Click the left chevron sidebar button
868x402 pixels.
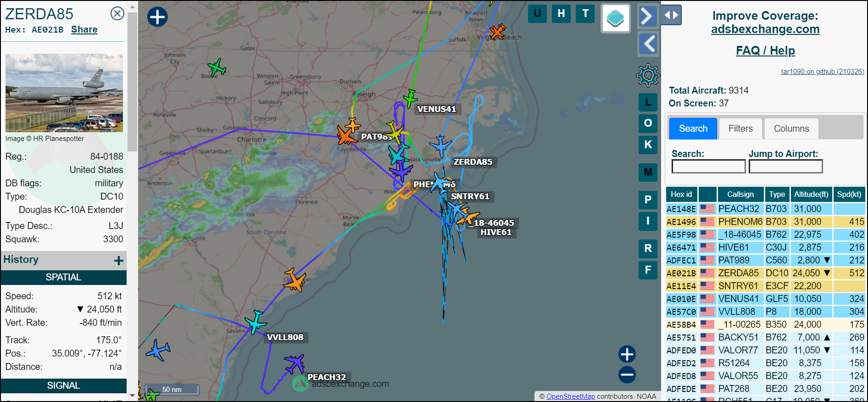click(648, 44)
